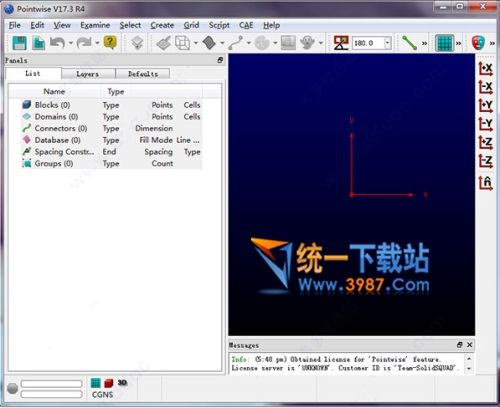The image size is (500, 408).
Task: Set view to +Z orientation
Action: point(486,143)
